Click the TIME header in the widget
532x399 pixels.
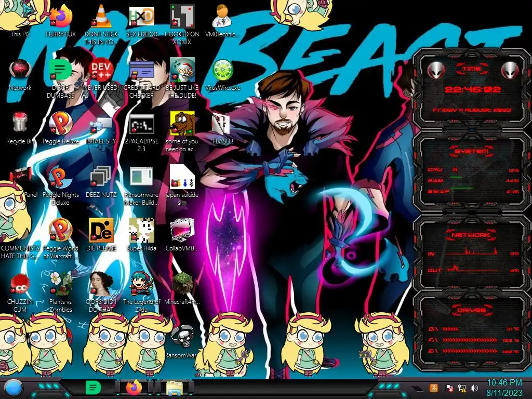coord(472,69)
